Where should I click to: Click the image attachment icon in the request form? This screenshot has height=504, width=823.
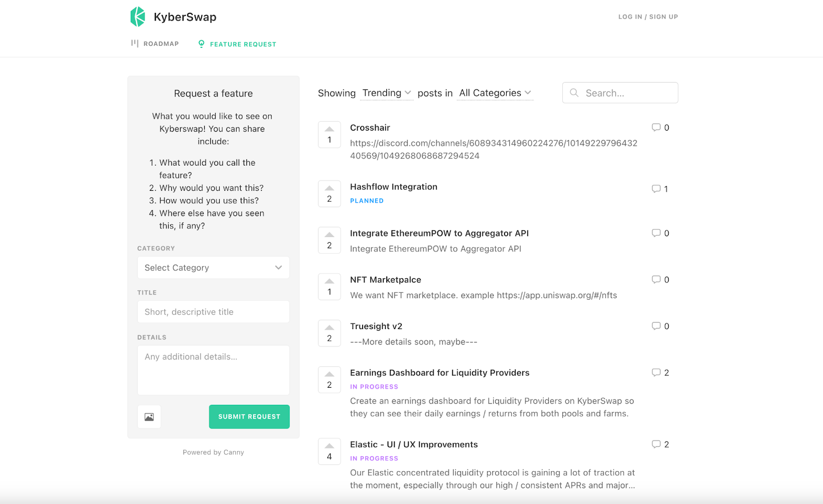point(149,417)
